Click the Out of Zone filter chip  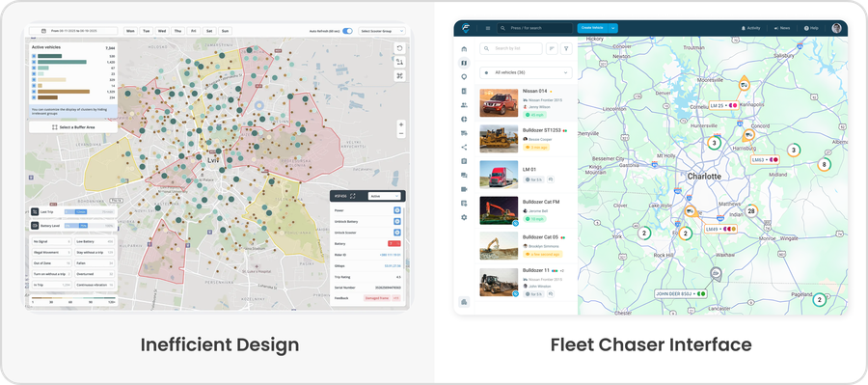(x=51, y=263)
